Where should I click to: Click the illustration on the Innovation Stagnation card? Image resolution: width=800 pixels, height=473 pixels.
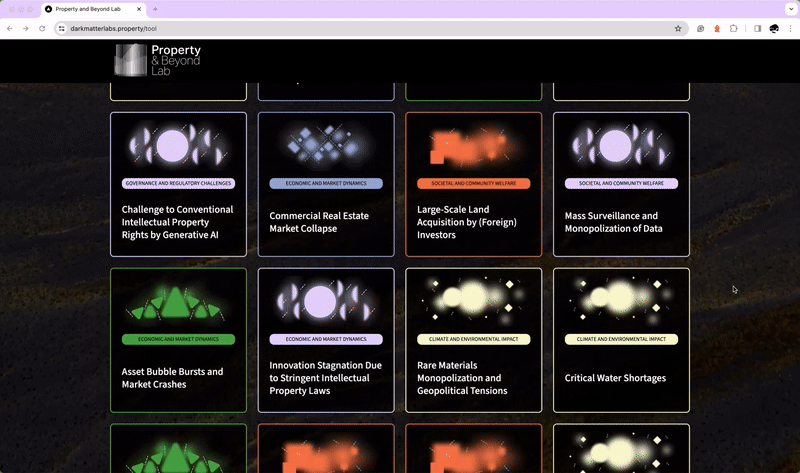(326, 301)
